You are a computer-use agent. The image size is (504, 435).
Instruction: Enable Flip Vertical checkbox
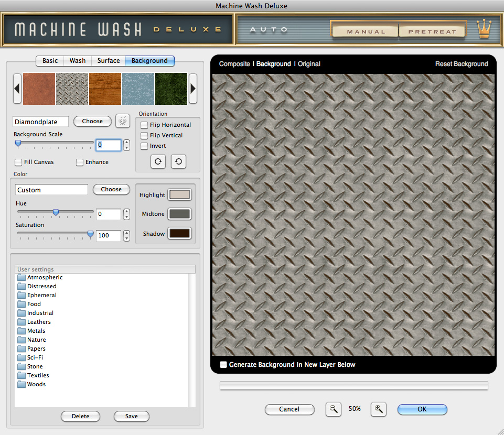click(x=144, y=136)
